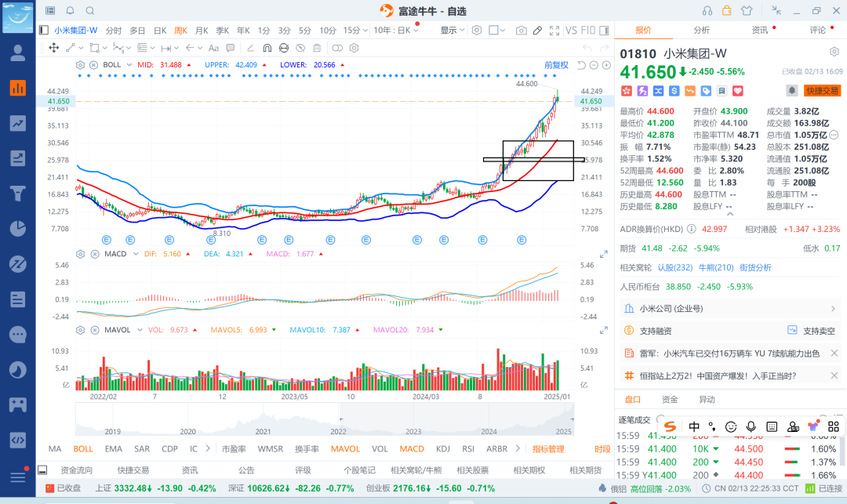Open the 资金 tab below quotes
The height and width of the screenshot is (504, 847).
(670, 399)
